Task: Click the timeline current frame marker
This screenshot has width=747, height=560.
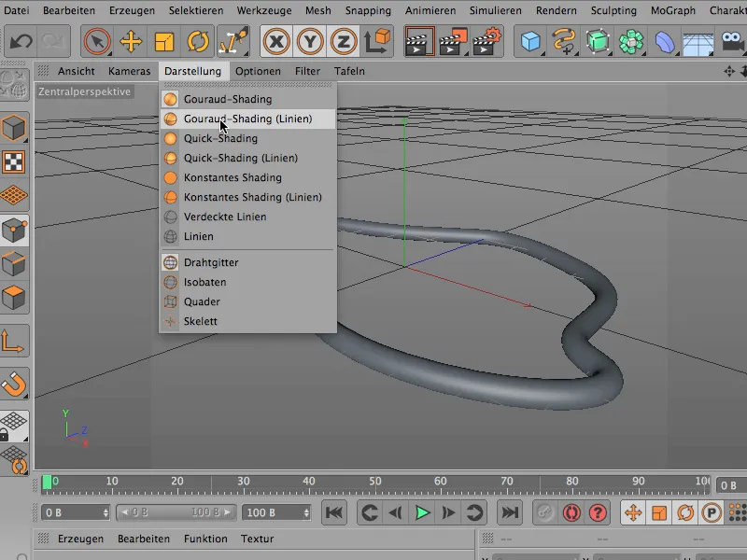Action: [x=47, y=483]
